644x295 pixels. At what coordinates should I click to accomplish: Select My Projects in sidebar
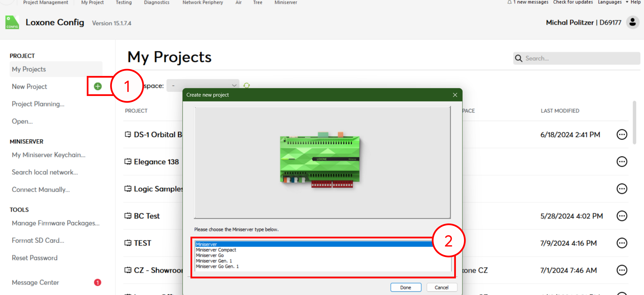coord(56,69)
